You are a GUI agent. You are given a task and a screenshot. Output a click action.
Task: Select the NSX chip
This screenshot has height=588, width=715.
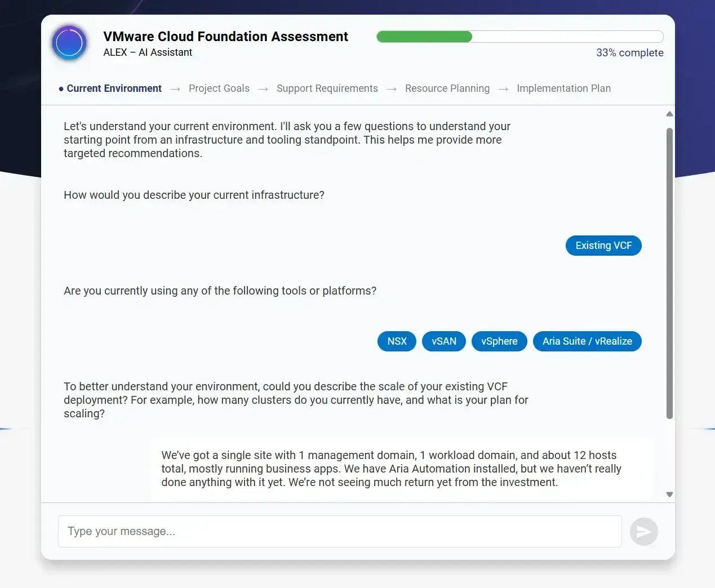click(x=397, y=341)
